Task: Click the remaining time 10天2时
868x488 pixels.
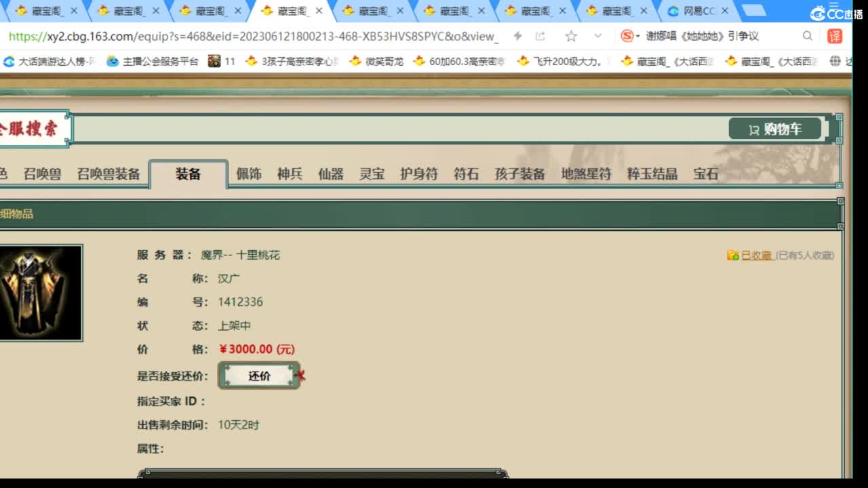Action: (x=239, y=425)
